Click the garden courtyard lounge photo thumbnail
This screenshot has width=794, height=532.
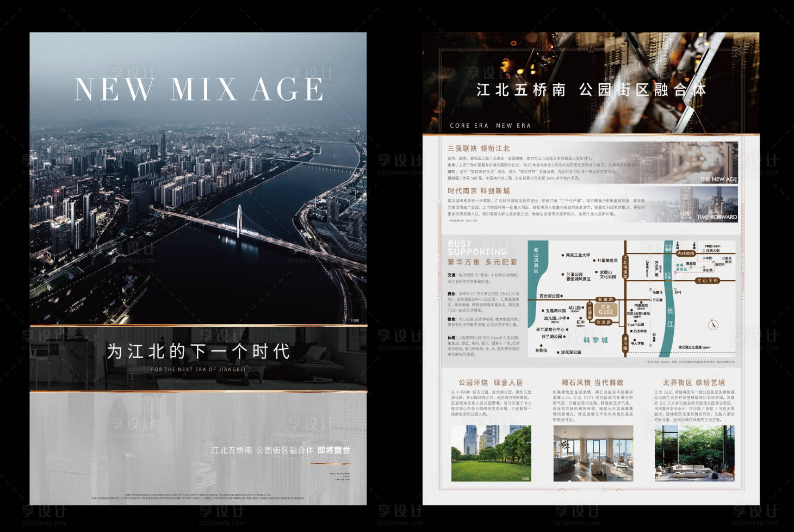point(694,454)
